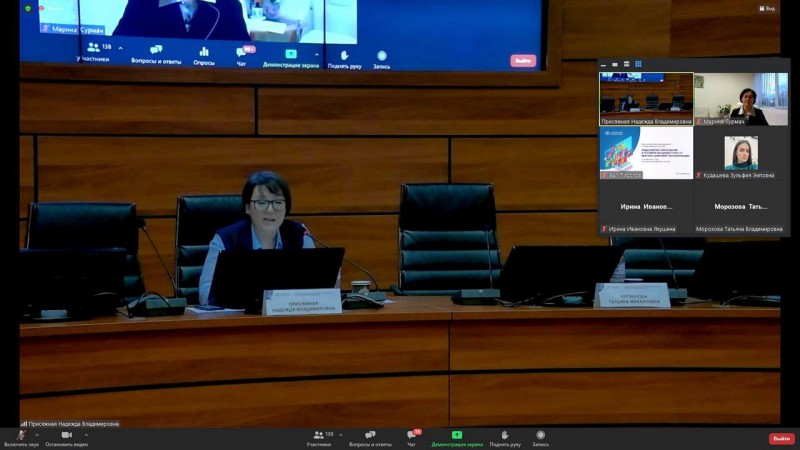Raise hand with Поднять руку
This screenshot has height=450, width=800.
pyautogui.click(x=505, y=438)
